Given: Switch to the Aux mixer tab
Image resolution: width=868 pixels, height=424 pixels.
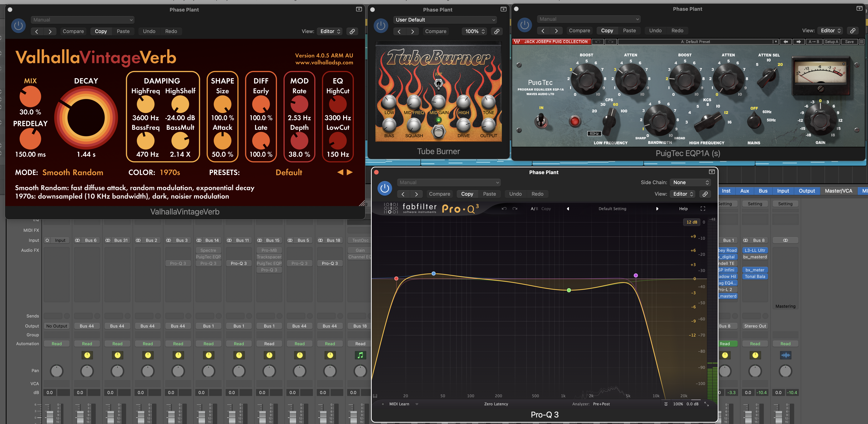Looking at the screenshot, I should [x=745, y=191].
